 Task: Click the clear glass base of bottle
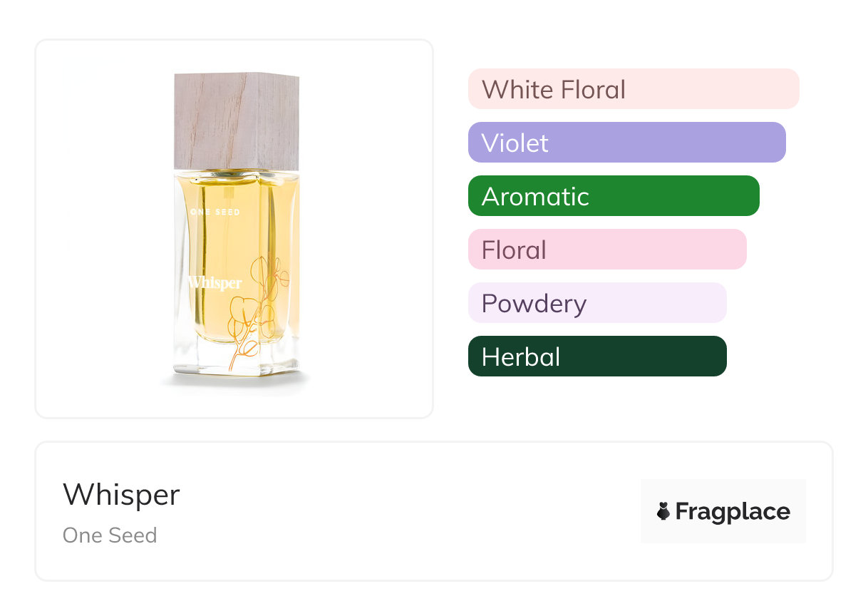[236, 360]
